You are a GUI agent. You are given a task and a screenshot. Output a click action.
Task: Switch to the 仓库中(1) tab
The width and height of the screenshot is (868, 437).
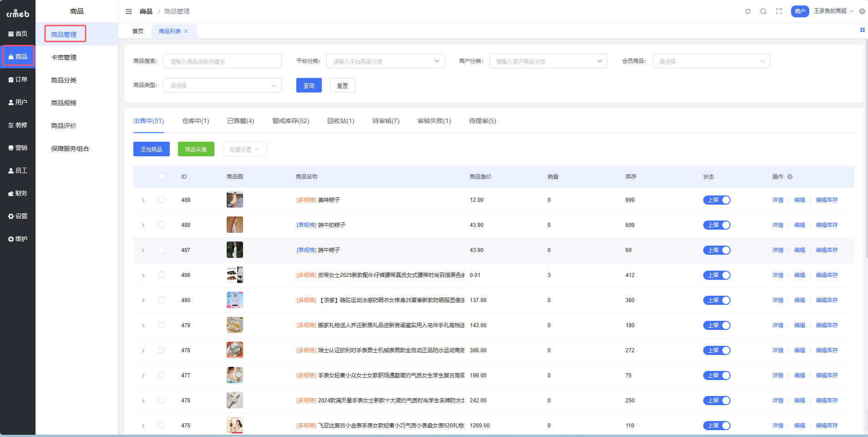[x=195, y=121]
